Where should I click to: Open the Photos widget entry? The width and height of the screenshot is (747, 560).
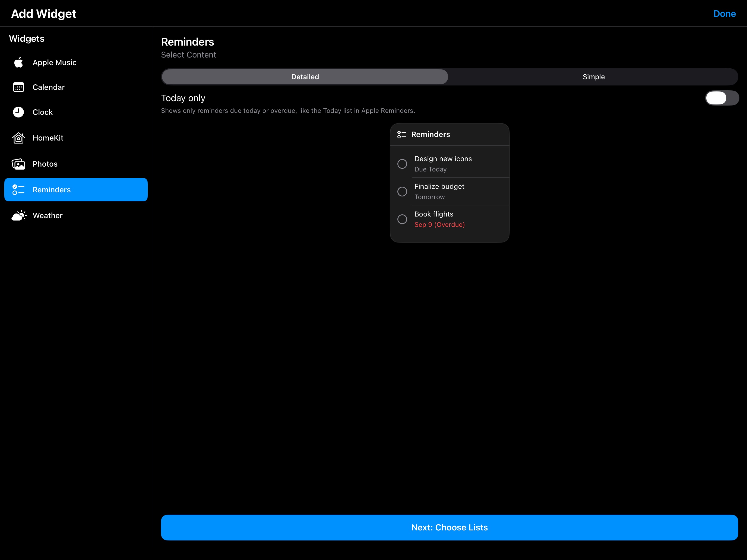(x=76, y=164)
